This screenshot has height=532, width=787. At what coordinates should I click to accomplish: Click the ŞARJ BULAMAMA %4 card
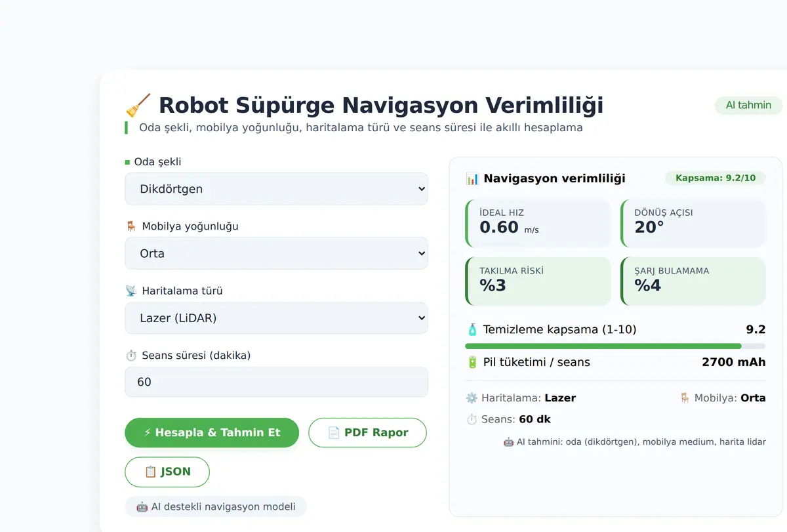coord(693,281)
